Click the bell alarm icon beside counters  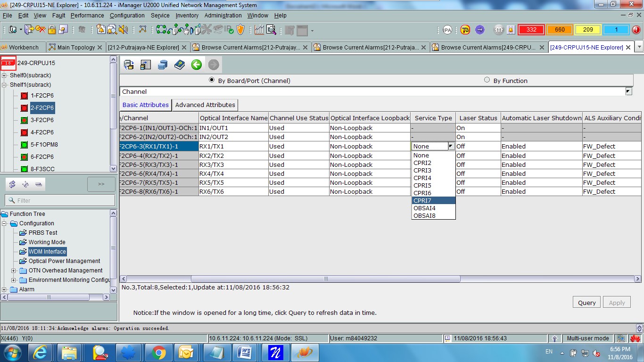click(511, 30)
